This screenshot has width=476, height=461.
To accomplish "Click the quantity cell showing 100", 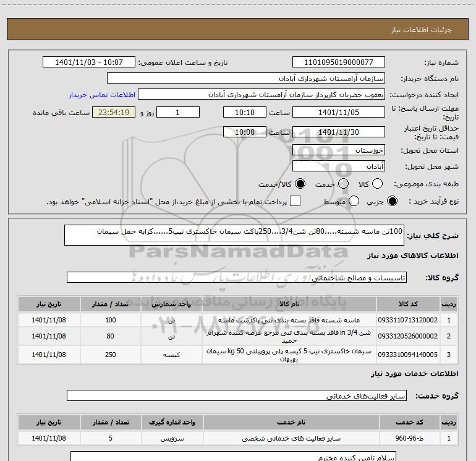I will [111, 320].
